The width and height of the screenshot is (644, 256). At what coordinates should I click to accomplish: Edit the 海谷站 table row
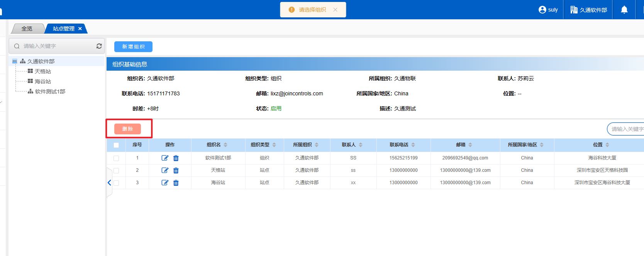[x=165, y=183]
